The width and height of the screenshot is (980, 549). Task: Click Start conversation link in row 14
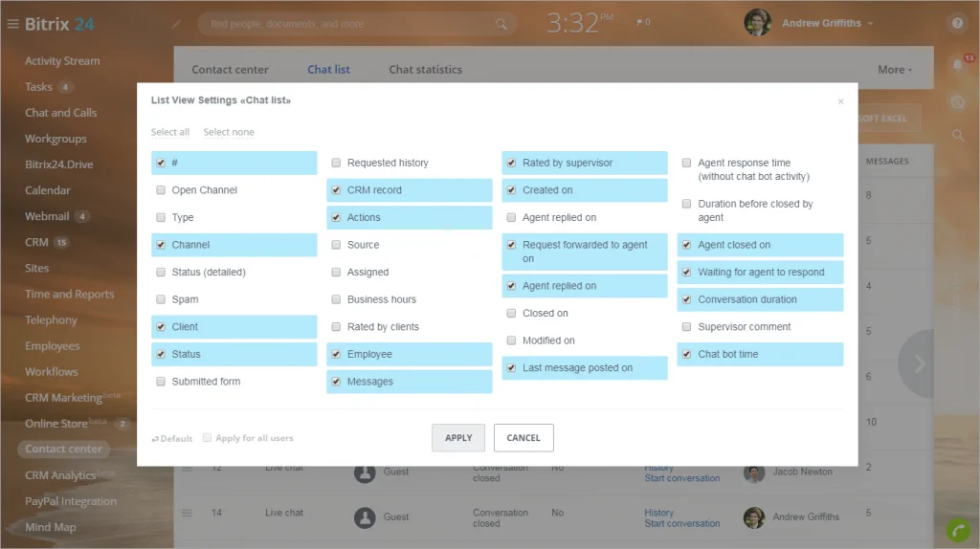pyautogui.click(x=681, y=524)
